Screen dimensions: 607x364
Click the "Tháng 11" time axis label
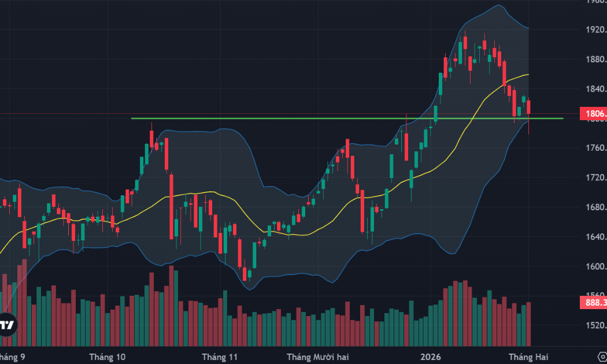pos(221,356)
